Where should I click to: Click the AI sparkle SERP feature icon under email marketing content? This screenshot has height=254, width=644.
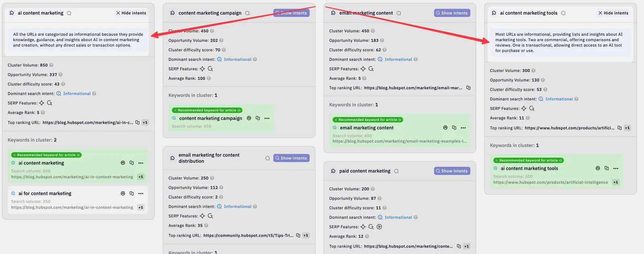tap(363, 69)
